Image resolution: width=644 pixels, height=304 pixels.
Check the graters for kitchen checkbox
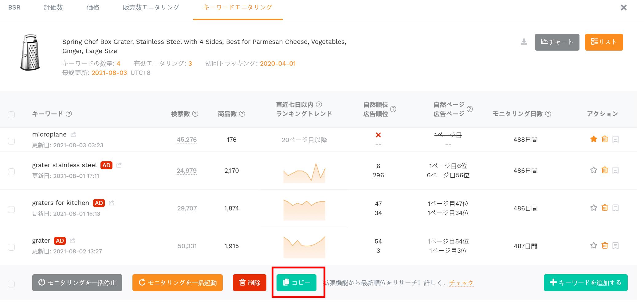click(11, 210)
